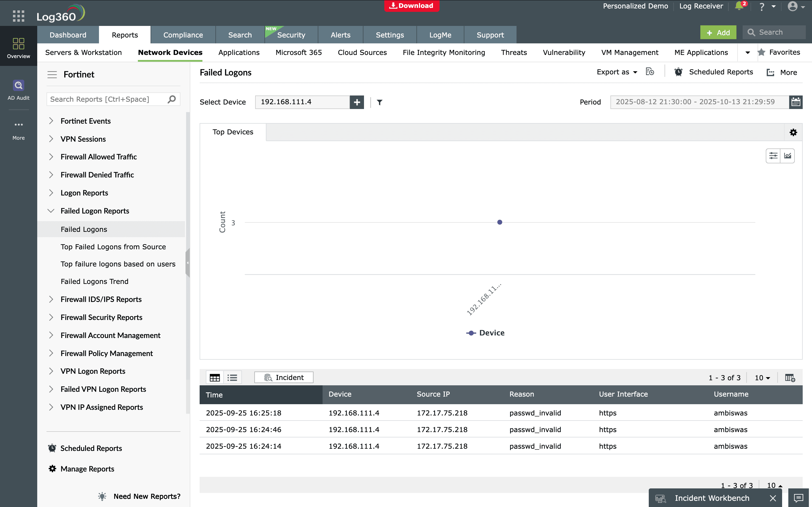Viewport: 812px width, 507px height.
Task: Click the AD Audit sidebar icon
Action: point(18,90)
